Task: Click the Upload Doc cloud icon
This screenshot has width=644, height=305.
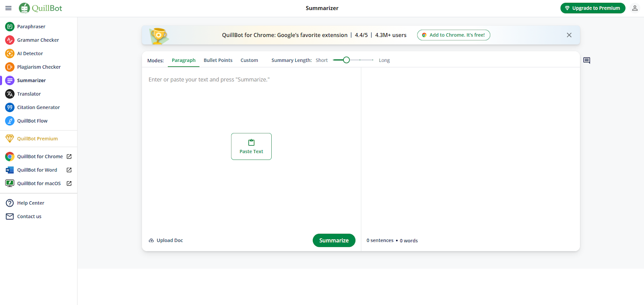Action: click(x=151, y=241)
